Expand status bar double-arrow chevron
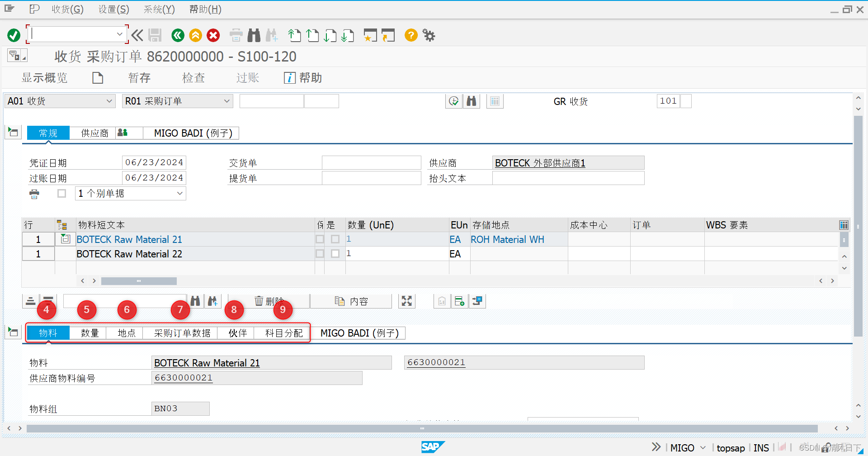868x456 pixels. [656, 447]
